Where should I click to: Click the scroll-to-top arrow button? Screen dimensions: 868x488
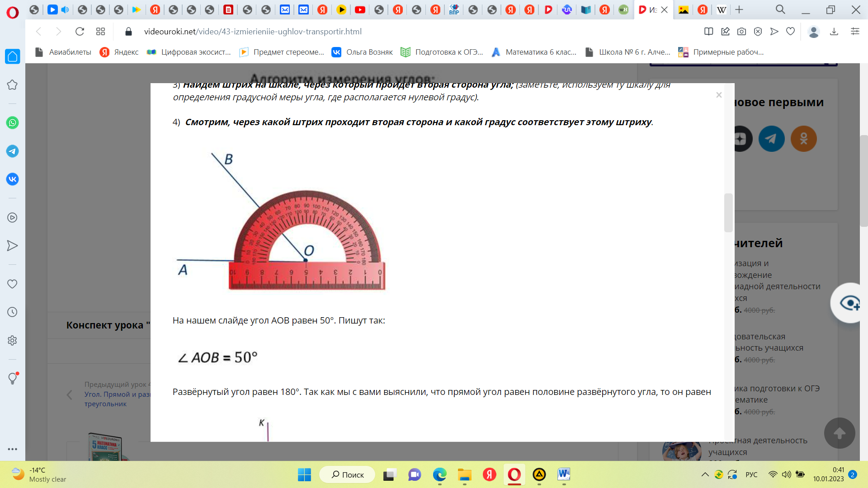point(840,433)
